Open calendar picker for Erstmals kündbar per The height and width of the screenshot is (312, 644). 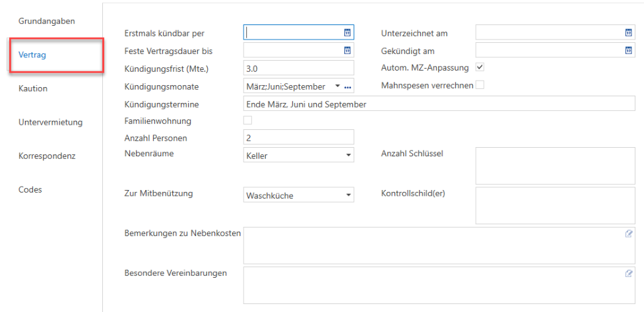(x=347, y=32)
